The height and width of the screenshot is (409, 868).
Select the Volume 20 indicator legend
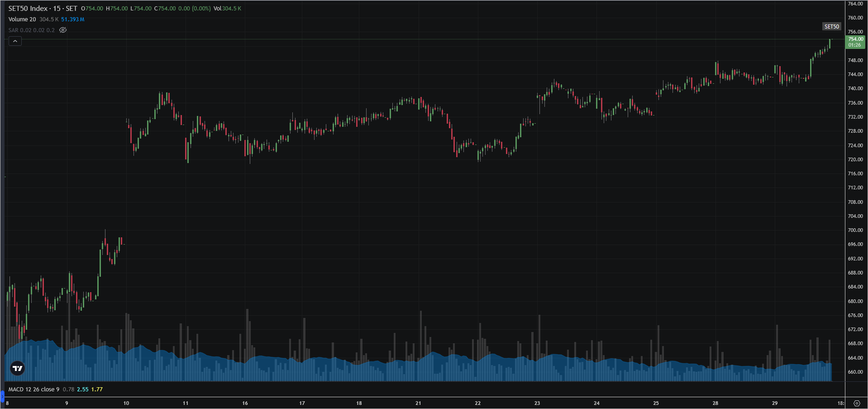tap(22, 19)
